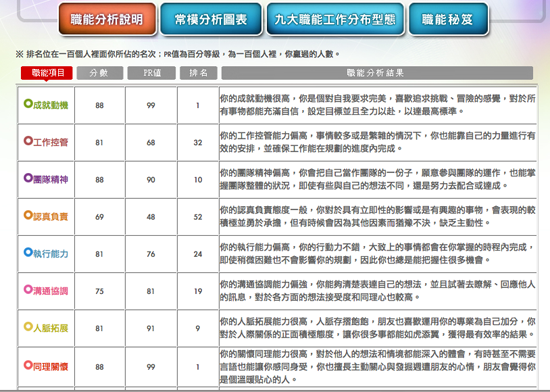Select the 同理關懷 label

click(x=51, y=367)
